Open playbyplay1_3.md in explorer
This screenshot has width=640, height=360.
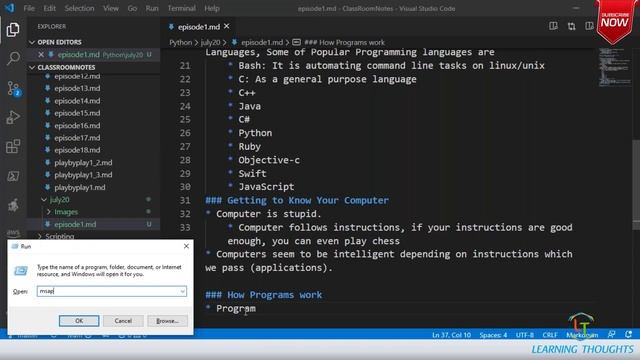83,175
